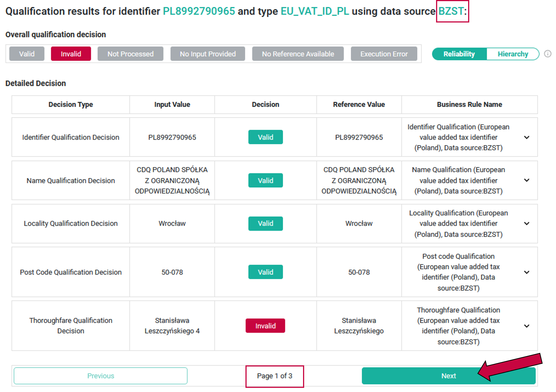Click the Decision column header
Image resolution: width=556 pixels, height=392 pixels.
[265, 104]
